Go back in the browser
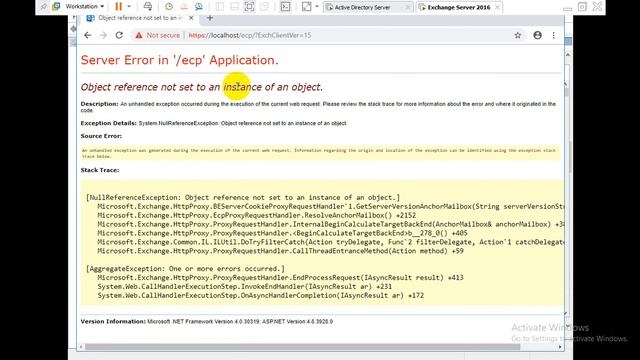The width and height of the screenshot is (640, 360). point(88,36)
